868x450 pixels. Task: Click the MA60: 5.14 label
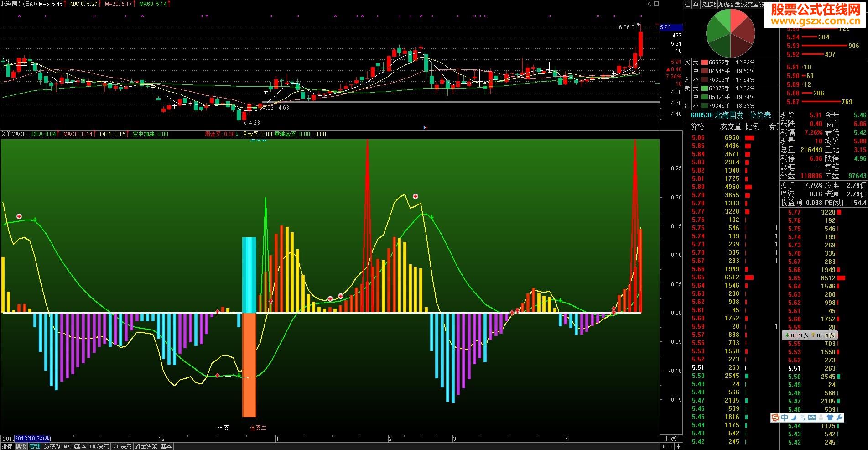click(153, 4)
